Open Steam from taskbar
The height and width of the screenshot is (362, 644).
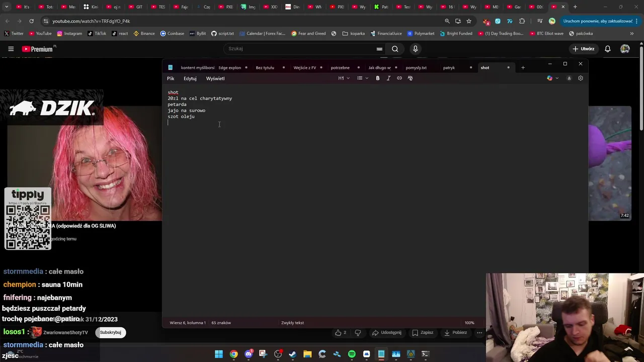[x=293, y=354]
